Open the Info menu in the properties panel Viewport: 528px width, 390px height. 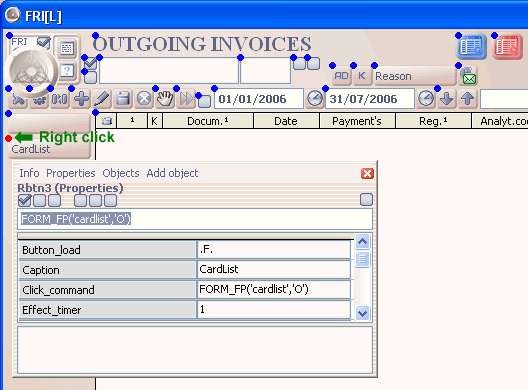tap(29, 173)
